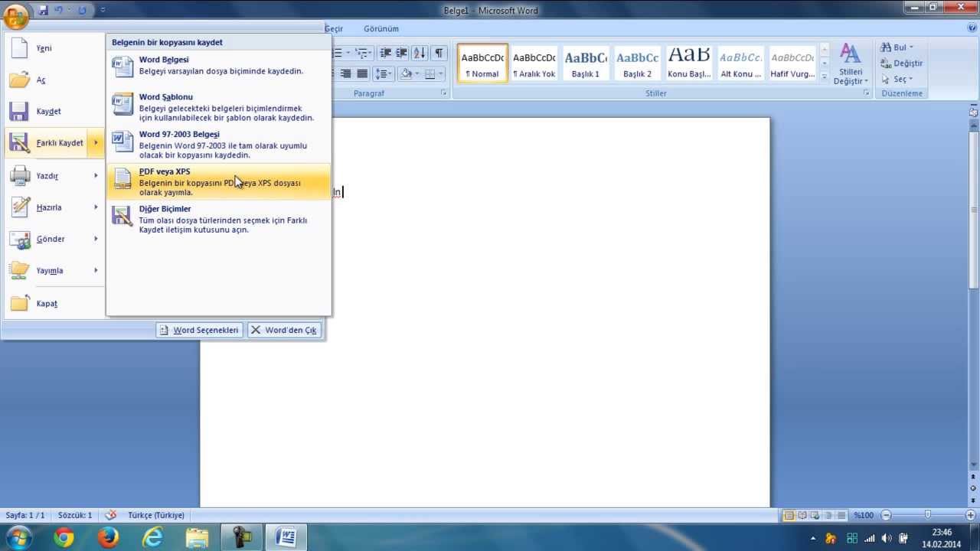This screenshot has height=551, width=980.
Task: Expand the Gönder submenu arrow
Action: (96, 239)
